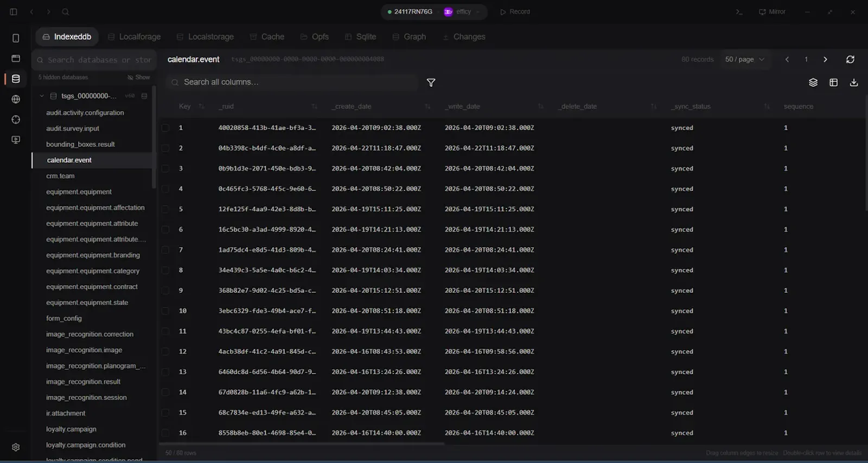868x463 pixels.
Task: Click the Record button
Action: click(515, 12)
